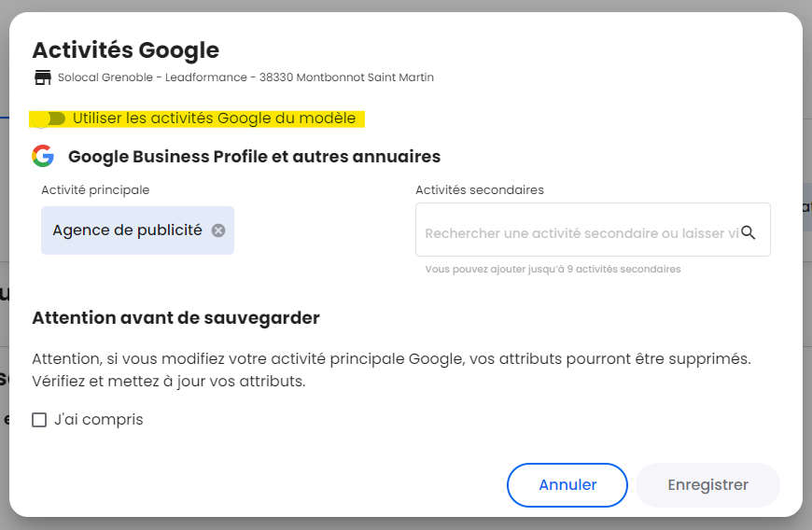This screenshot has height=530, width=812.
Task: Click the Google Business Profile section heading
Action: point(254,157)
